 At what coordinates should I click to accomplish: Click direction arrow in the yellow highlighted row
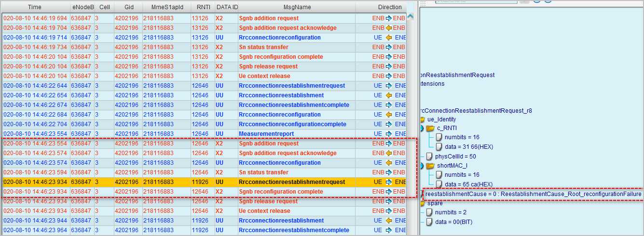(389, 182)
